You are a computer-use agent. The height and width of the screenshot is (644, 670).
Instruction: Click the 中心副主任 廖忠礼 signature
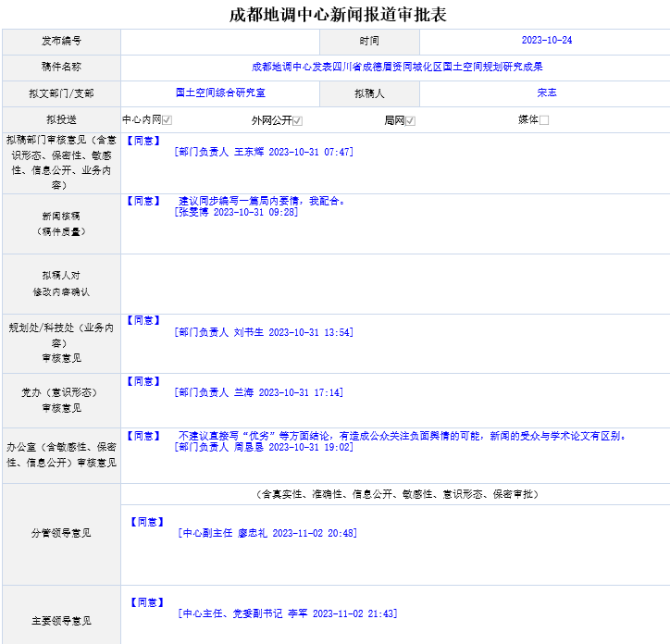pyautogui.click(x=267, y=533)
